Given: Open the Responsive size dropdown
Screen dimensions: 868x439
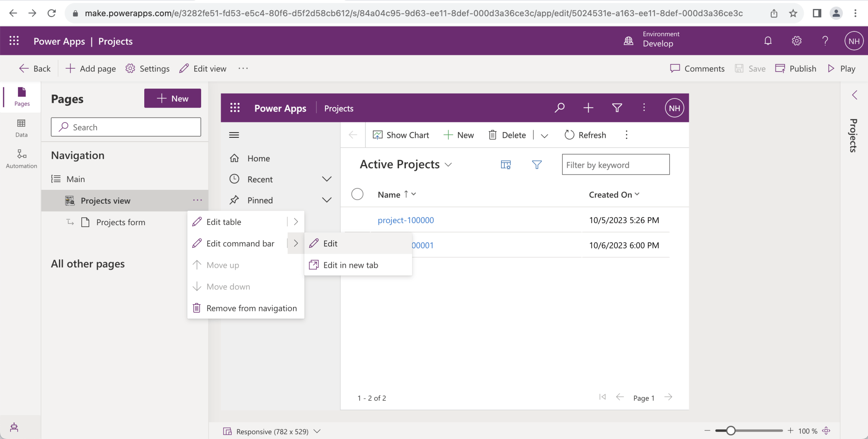Looking at the screenshot, I should [317, 431].
